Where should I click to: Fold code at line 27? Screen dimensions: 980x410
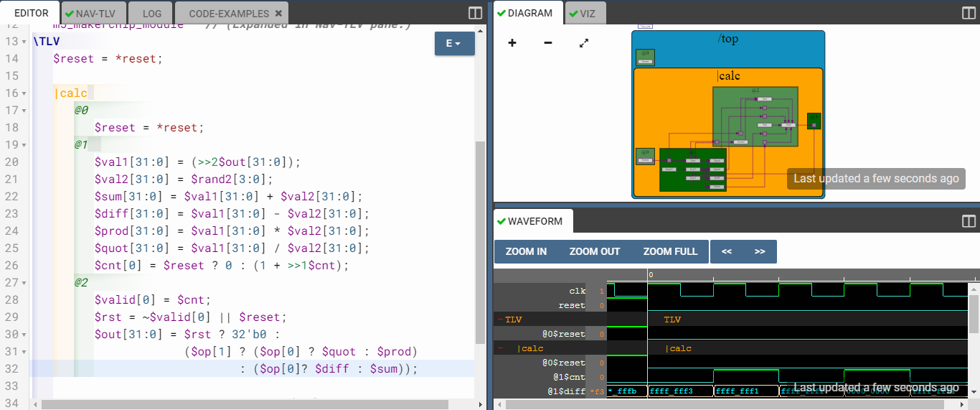[24, 283]
